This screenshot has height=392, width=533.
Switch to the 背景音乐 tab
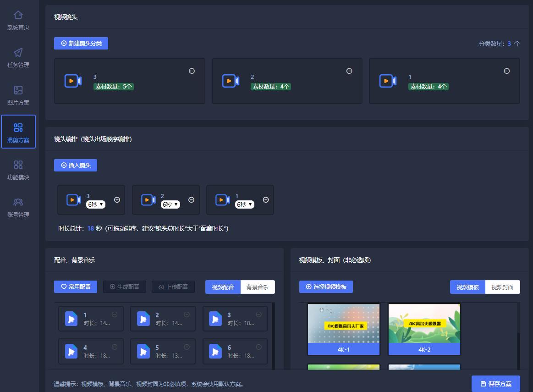pos(257,287)
